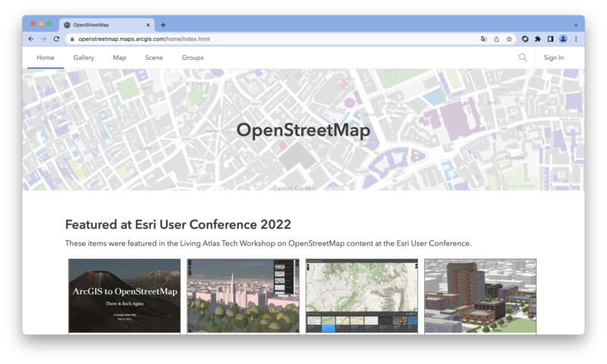Go back with the browser back arrow

[31, 39]
